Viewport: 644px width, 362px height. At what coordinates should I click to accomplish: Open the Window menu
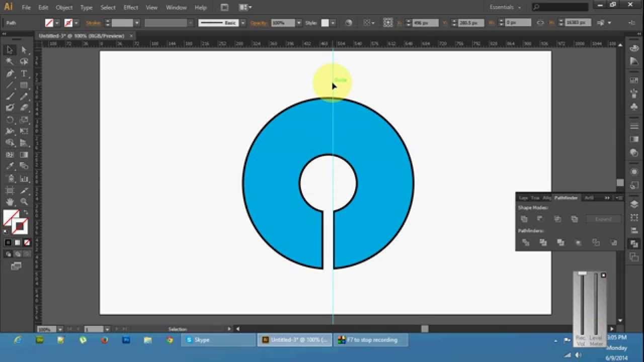tap(176, 8)
